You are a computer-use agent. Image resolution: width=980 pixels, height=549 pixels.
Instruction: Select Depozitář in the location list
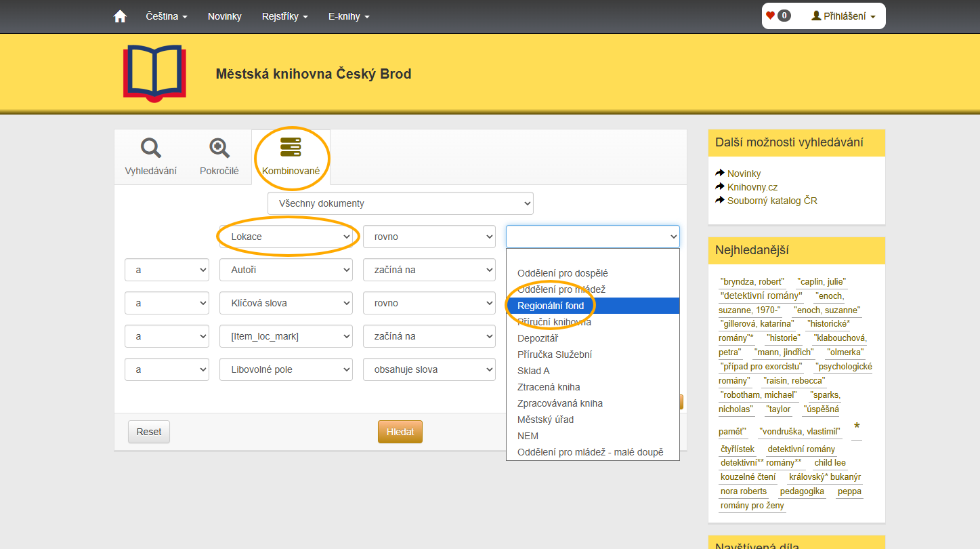click(x=537, y=338)
